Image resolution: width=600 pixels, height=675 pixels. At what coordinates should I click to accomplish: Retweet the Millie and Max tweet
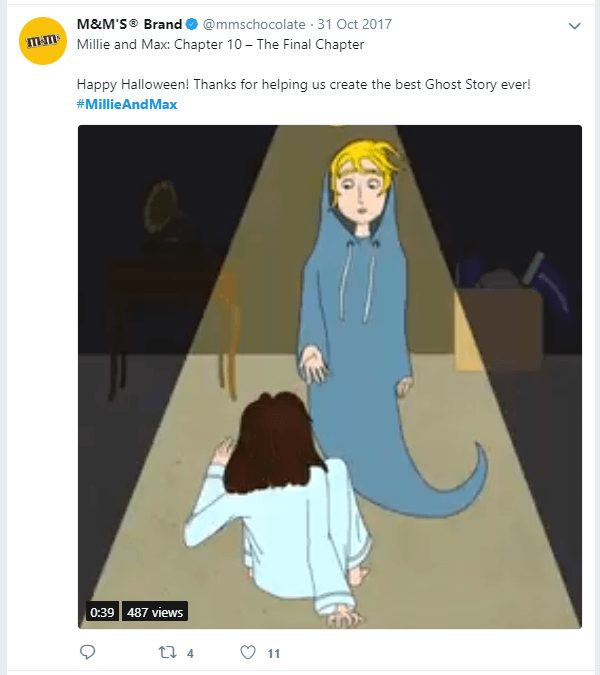pos(168,652)
